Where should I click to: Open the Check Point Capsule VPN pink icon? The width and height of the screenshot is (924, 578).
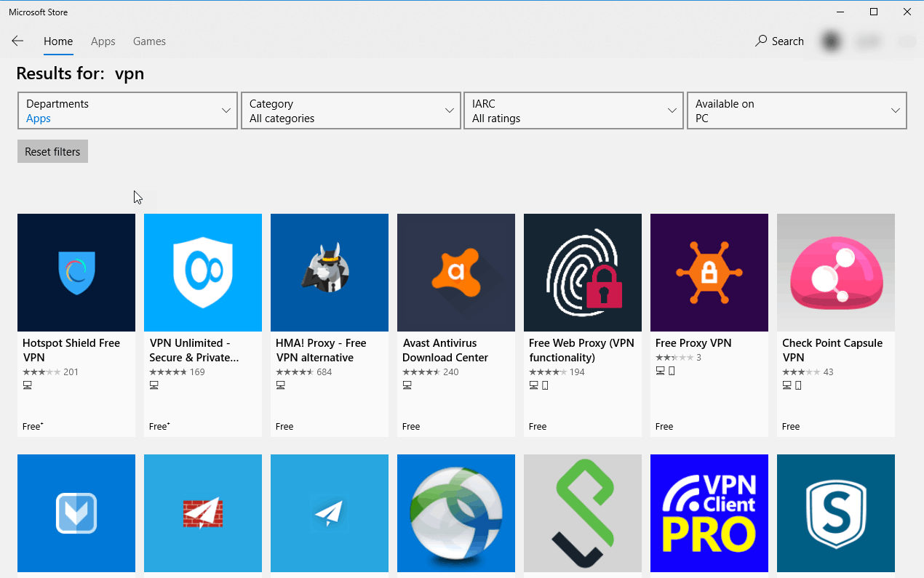pos(836,273)
